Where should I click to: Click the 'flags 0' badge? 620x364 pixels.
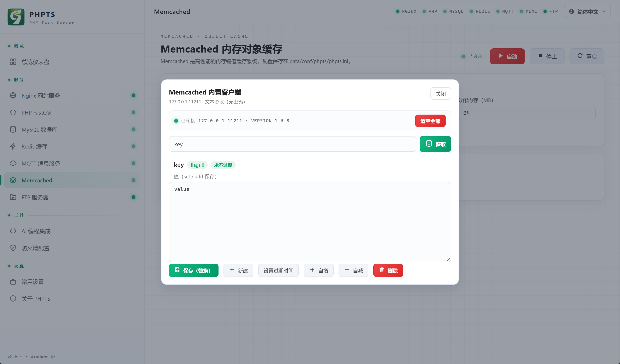pyautogui.click(x=197, y=165)
